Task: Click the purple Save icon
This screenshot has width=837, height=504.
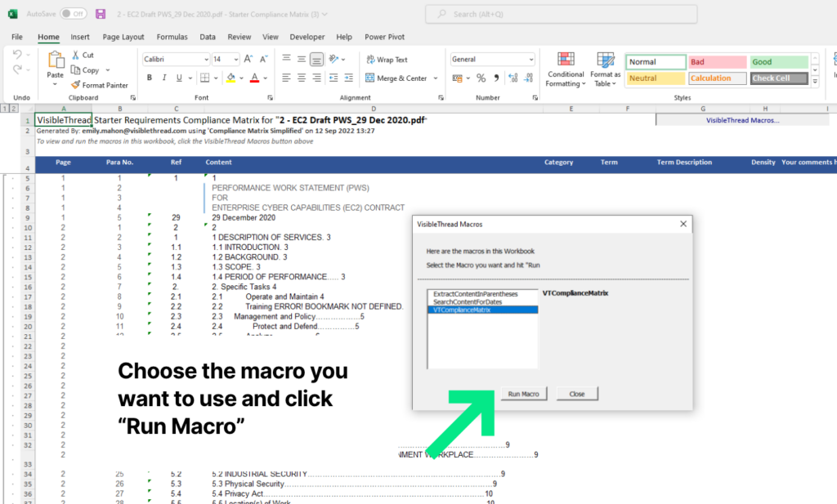Action: [101, 15]
